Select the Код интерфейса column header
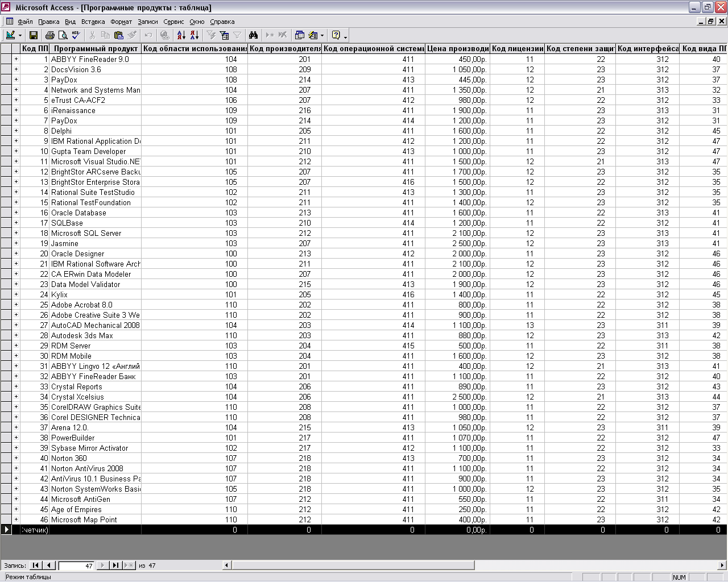The width and height of the screenshot is (728, 582). 647,48
